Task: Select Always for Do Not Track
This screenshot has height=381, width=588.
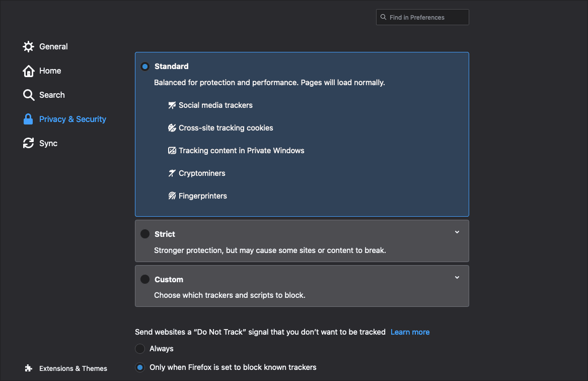Action: tap(140, 349)
